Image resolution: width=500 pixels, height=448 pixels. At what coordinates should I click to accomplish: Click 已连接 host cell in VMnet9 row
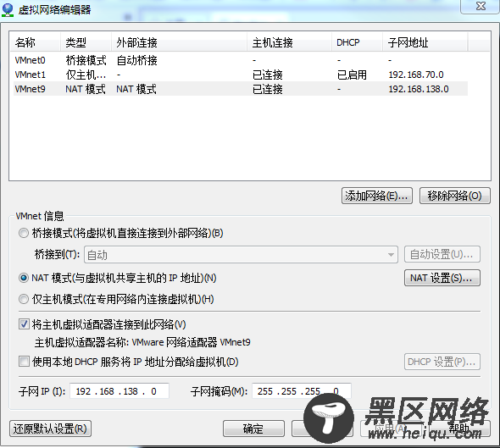[268, 89]
